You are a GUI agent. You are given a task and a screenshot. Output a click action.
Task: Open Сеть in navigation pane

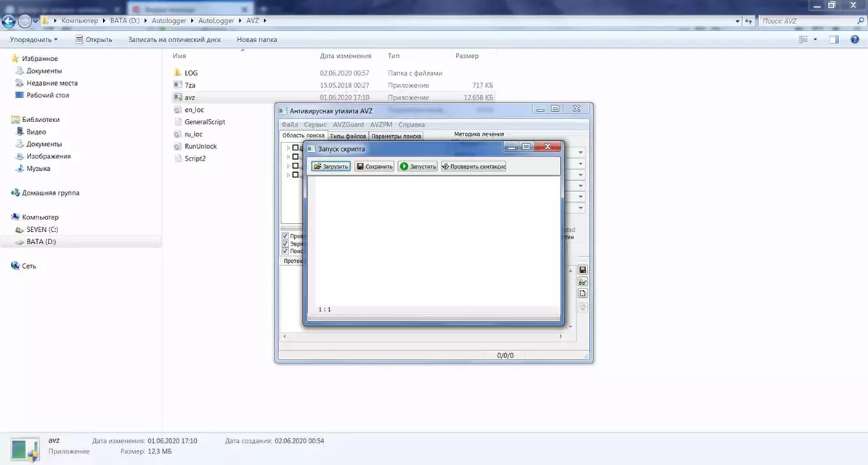29,266
